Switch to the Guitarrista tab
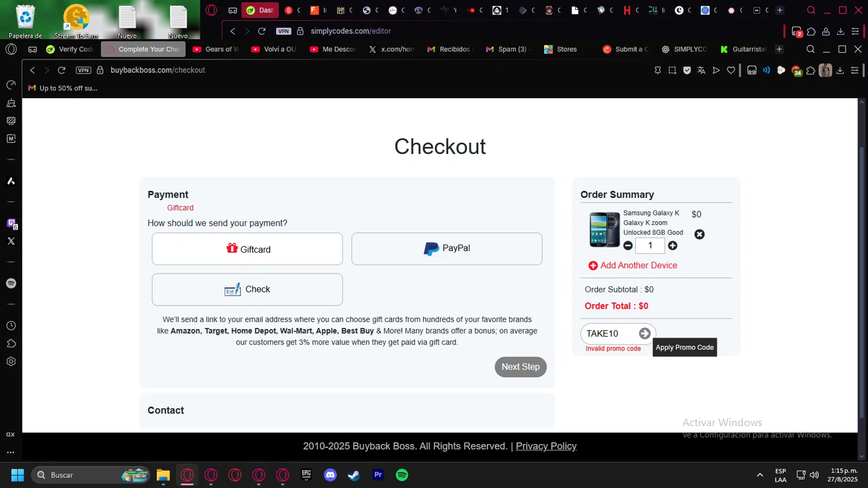868x488 pixels. point(743,49)
